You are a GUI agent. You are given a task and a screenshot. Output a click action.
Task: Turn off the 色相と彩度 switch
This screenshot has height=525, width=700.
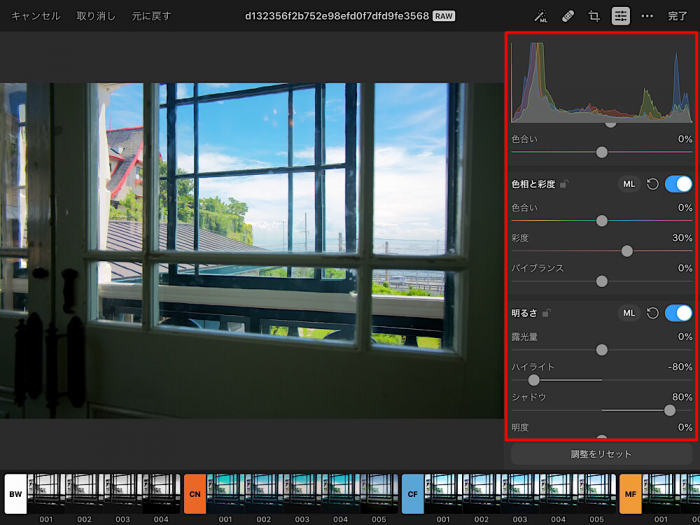[679, 184]
